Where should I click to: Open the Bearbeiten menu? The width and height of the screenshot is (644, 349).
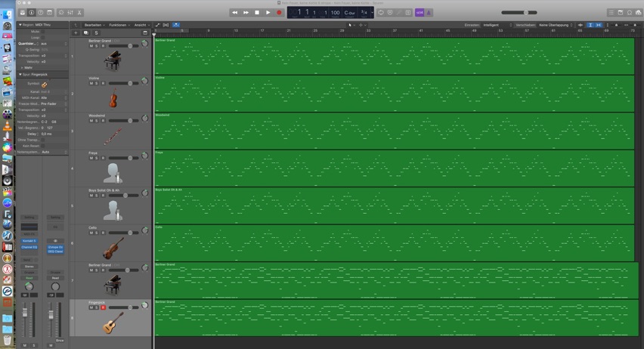94,25
